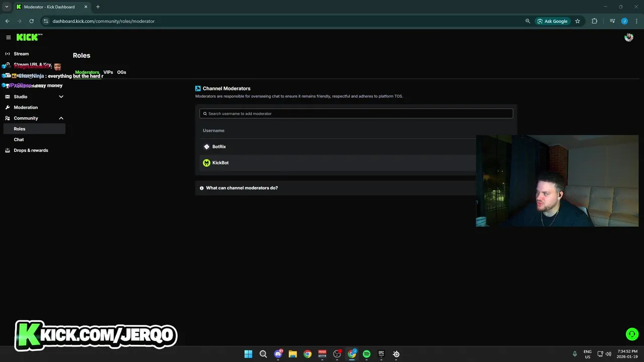Click the search magnifier in moderator field
The width and height of the screenshot is (644, 362).
pyautogui.click(x=205, y=114)
